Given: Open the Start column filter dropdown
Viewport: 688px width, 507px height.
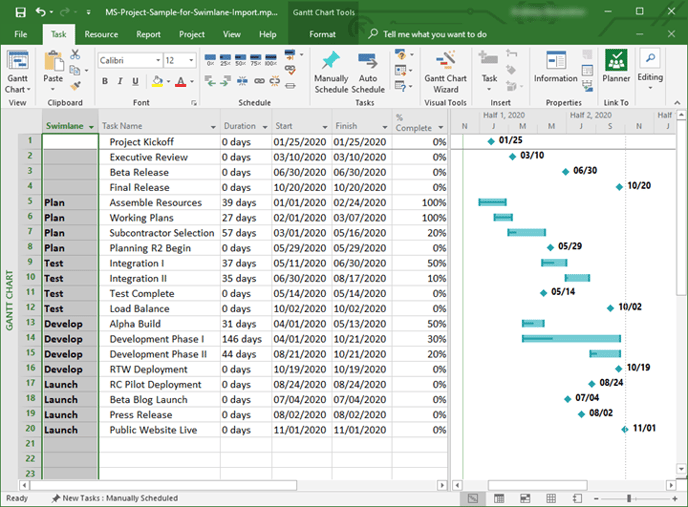Looking at the screenshot, I should pyautogui.click(x=325, y=127).
